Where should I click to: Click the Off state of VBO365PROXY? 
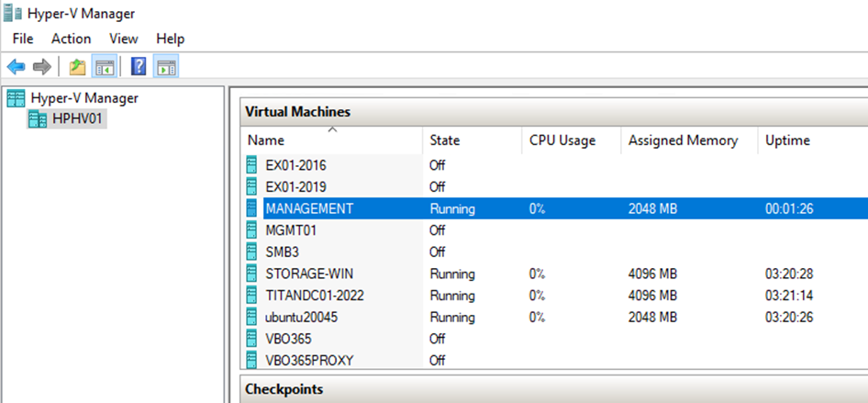438,361
